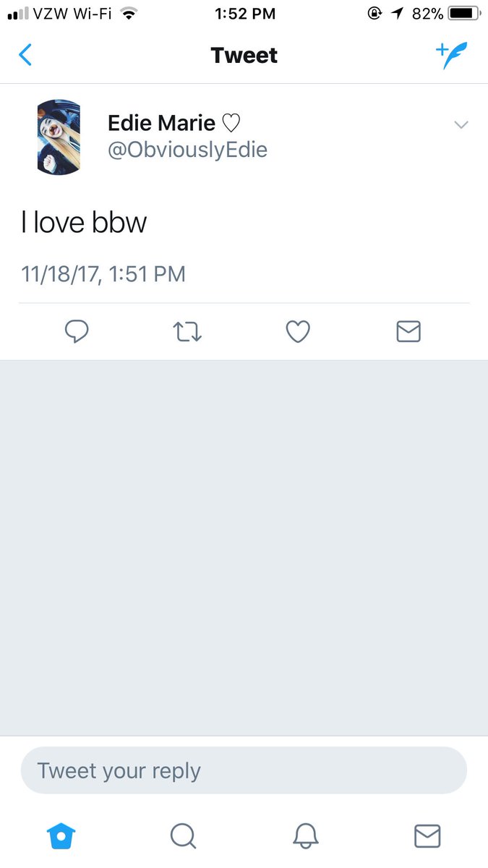Tap the back arrow
488x868 pixels.
pyautogui.click(x=25, y=55)
